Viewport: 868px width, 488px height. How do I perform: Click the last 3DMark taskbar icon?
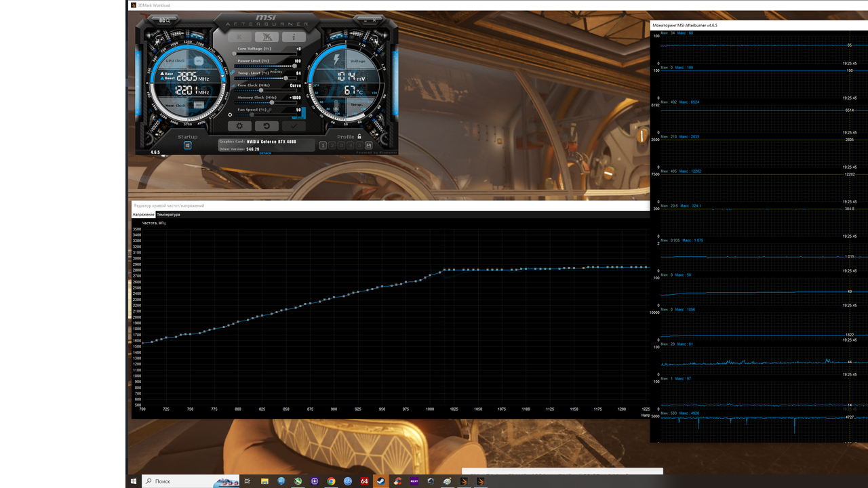coord(481,481)
